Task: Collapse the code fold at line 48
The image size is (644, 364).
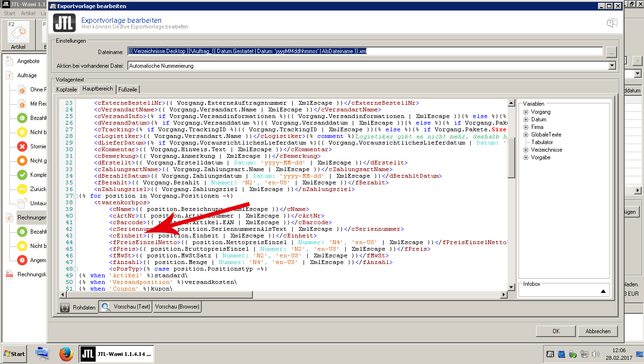Action: tap(76, 269)
